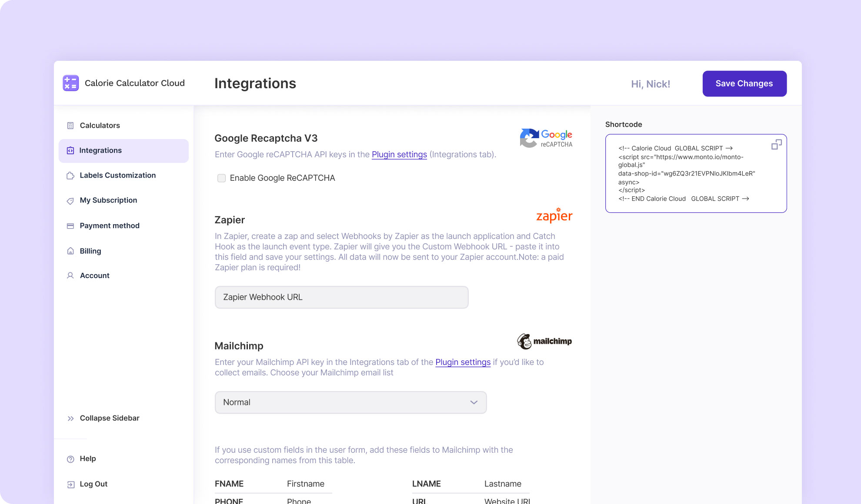Click the Shortcode label
Image resolution: width=861 pixels, height=504 pixels.
coord(624,124)
